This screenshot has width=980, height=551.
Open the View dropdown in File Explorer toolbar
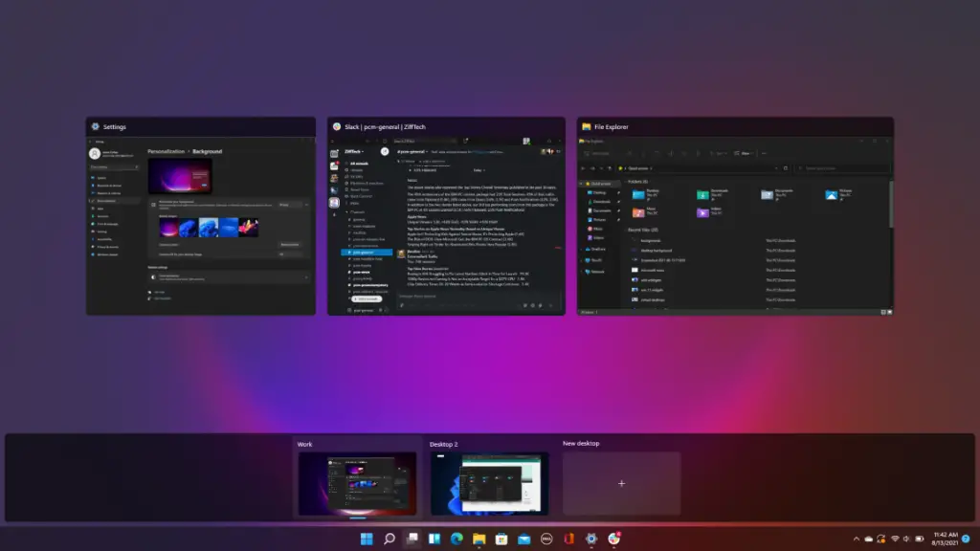[745, 153]
